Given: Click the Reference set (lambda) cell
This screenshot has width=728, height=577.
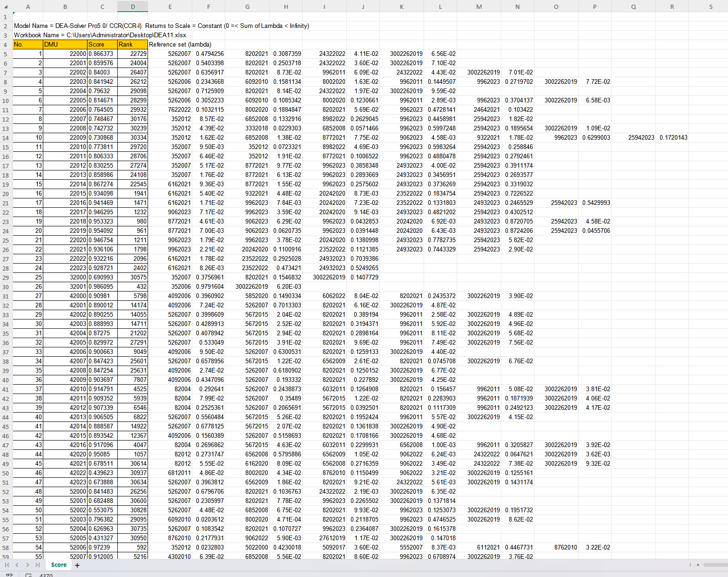Looking at the screenshot, I should [x=170, y=45].
